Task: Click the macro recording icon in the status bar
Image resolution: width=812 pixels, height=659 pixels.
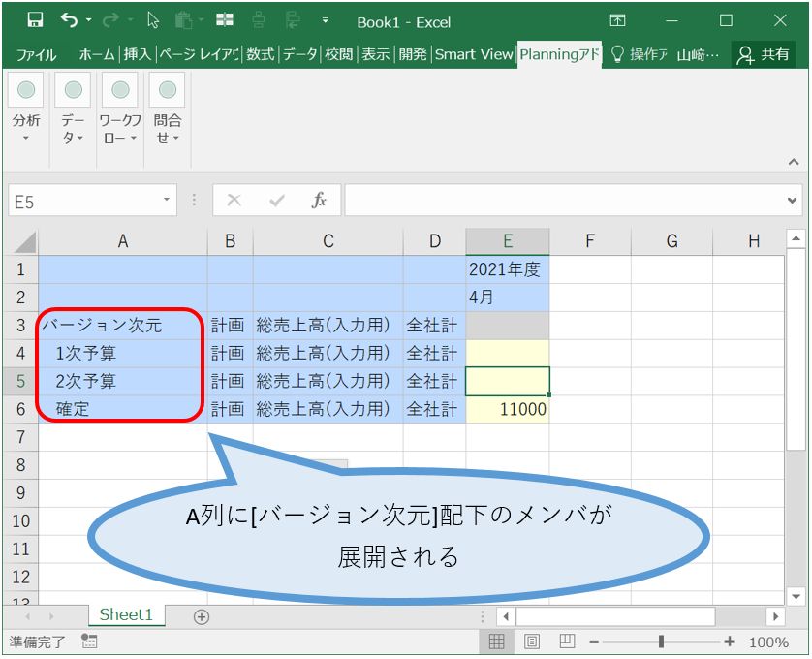Action: (89, 642)
